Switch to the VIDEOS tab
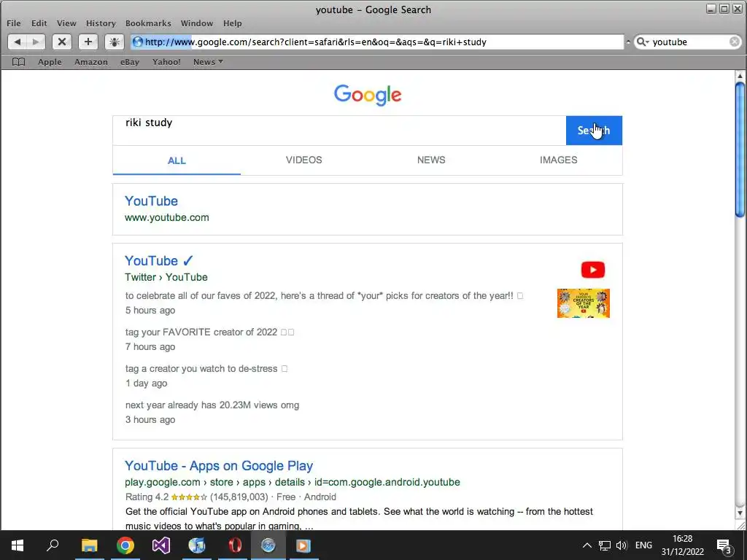Viewport: 747px width, 560px height. 304,160
